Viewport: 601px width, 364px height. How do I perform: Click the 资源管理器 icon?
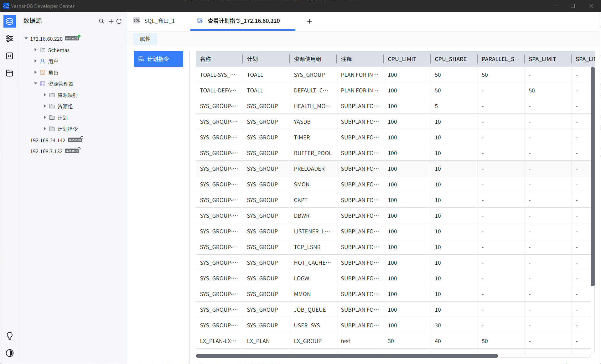click(x=43, y=84)
